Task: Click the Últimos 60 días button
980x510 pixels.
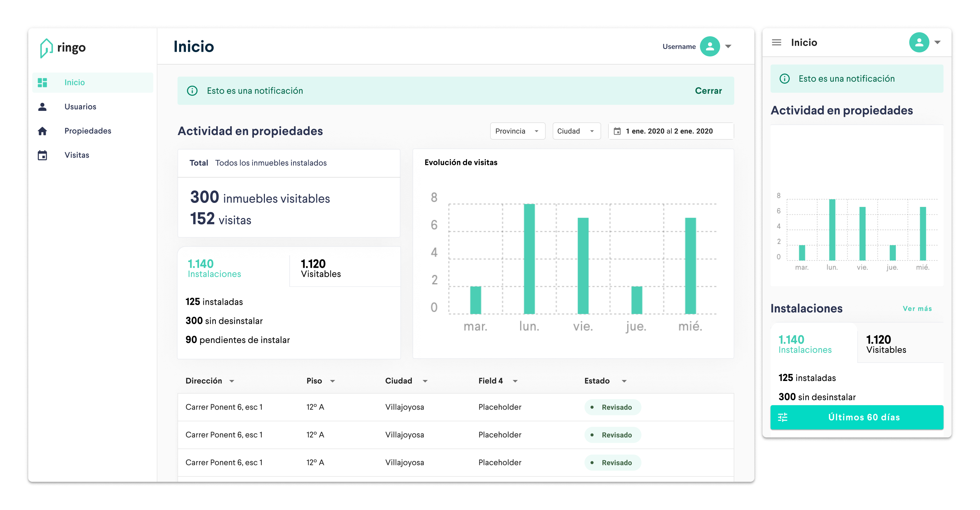Action: (x=856, y=417)
